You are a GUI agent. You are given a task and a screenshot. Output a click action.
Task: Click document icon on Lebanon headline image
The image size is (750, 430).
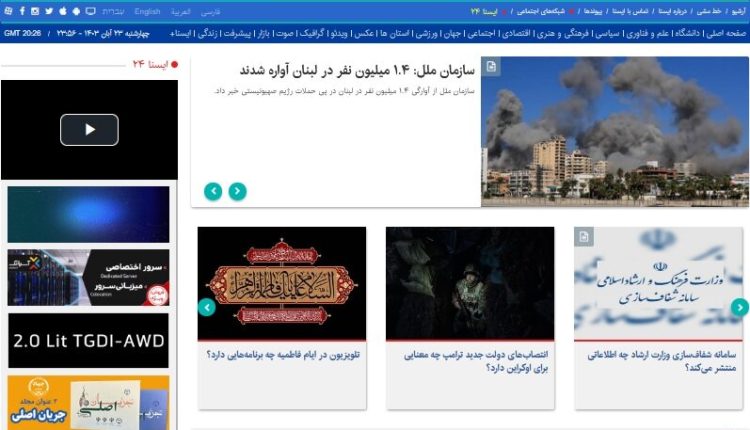click(x=491, y=66)
